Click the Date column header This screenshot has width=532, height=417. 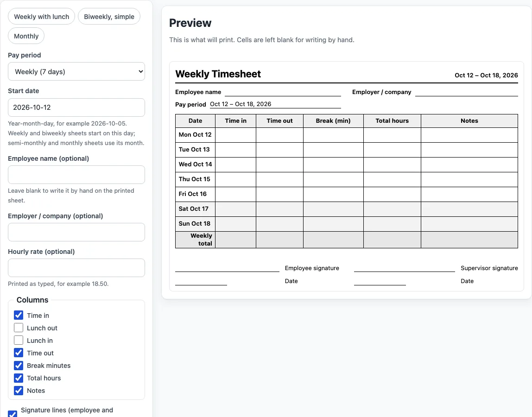click(x=195, y=121)
